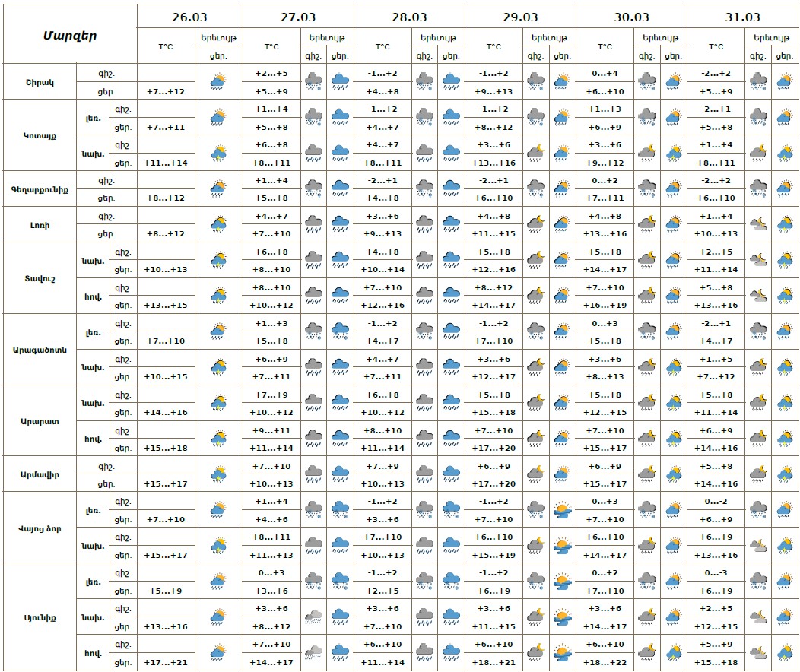Click Շիրակ daytime weather icon for 26.03
800x672 pixels.
click(x=219, y=82)
